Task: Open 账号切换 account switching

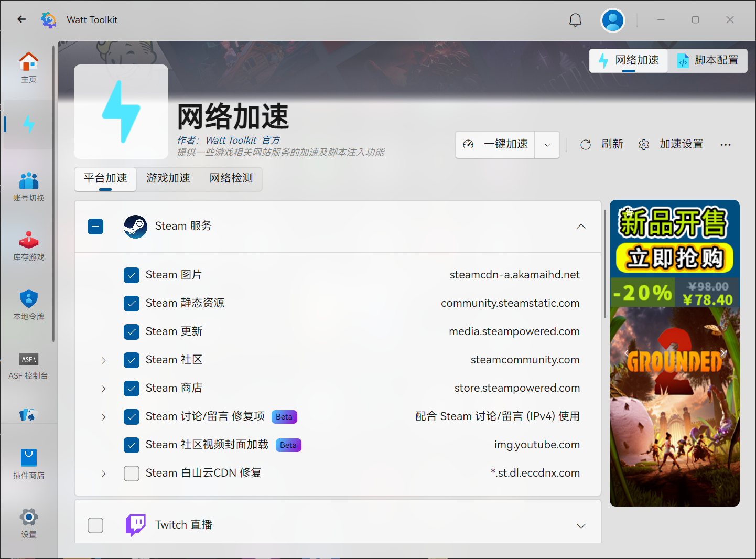Action: point(29,187)
